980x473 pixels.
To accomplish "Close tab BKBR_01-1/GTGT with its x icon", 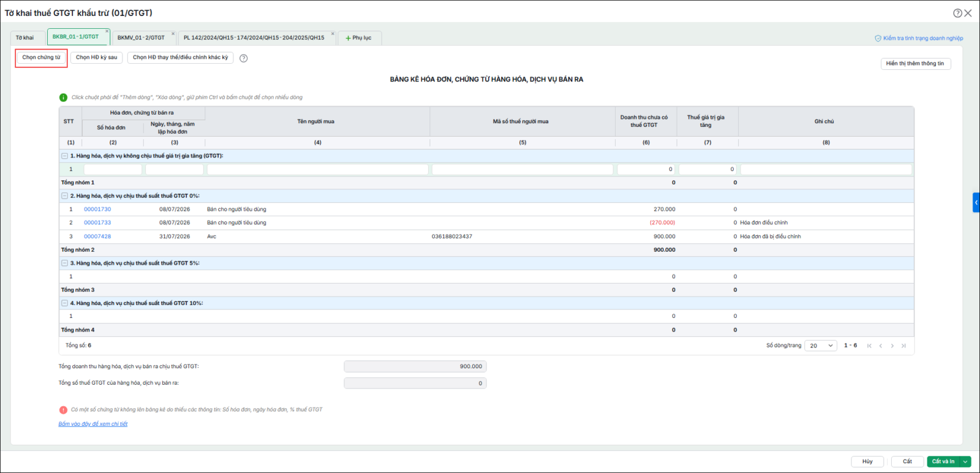I will (107, 31).
